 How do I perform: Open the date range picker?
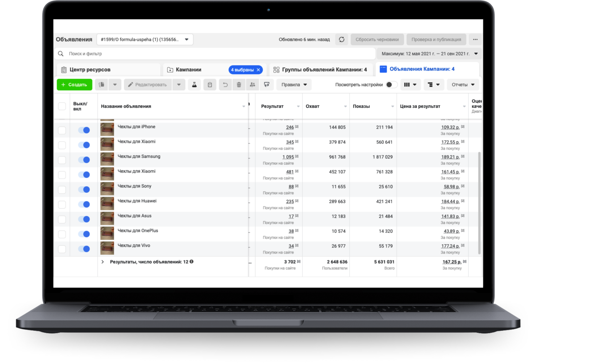tap(430, 53)
